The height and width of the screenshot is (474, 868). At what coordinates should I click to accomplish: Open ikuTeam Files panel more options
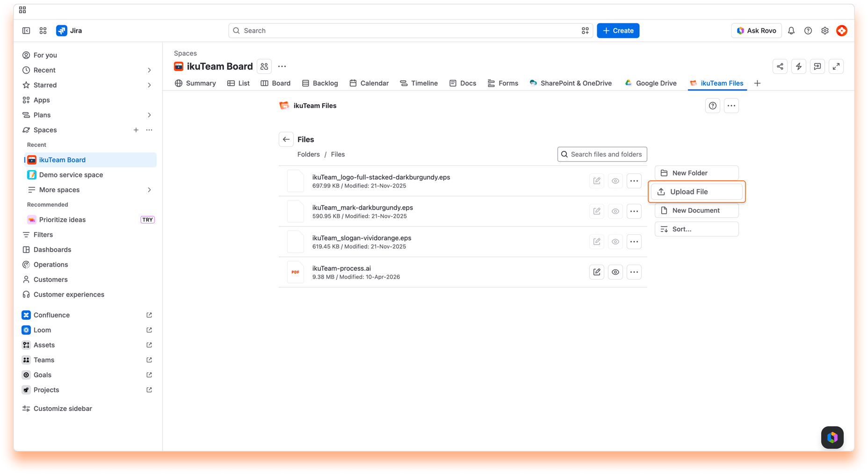pos(731,106)
